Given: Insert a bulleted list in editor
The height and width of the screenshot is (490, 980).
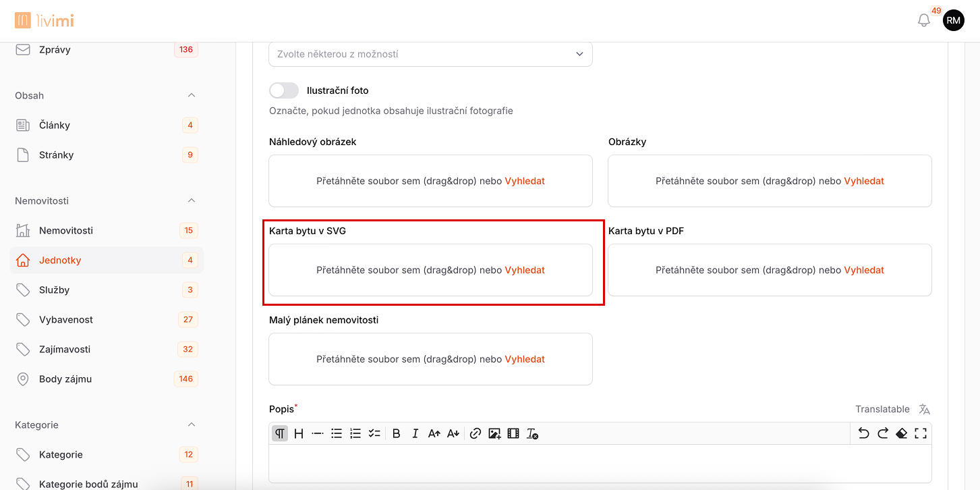Looking at the screenshot, I should coord(337,433).
